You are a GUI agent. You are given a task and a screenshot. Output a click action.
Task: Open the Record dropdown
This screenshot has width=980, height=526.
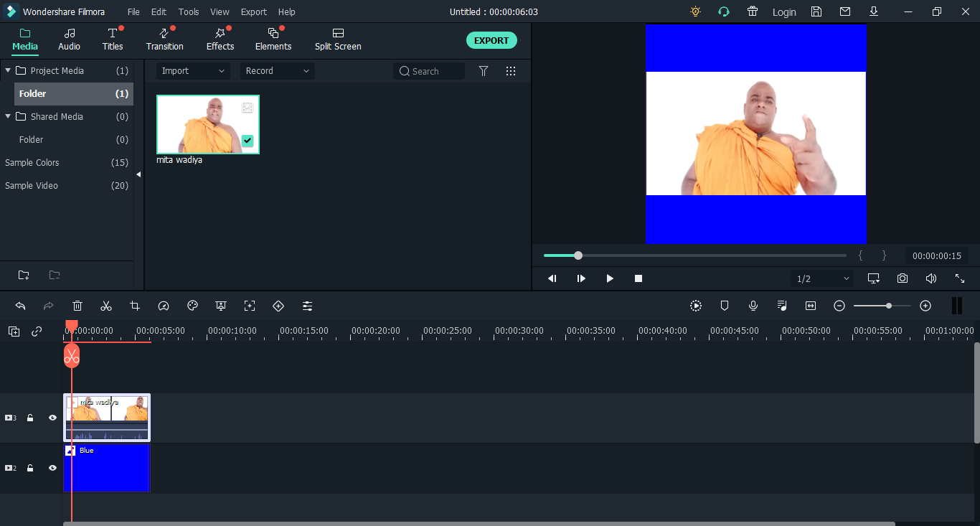click(278, 71)
